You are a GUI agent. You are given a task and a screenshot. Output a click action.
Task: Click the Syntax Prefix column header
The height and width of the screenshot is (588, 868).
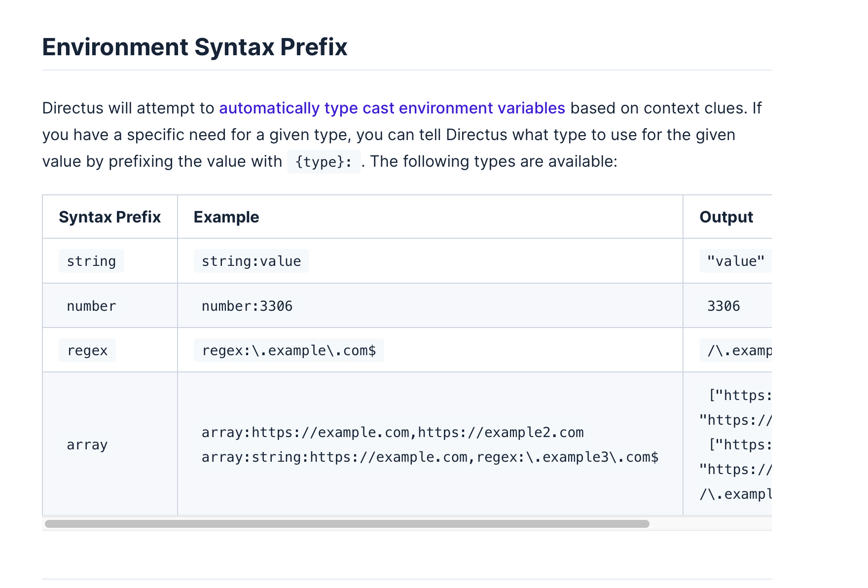pyautogui.click(x=110, y=217)
